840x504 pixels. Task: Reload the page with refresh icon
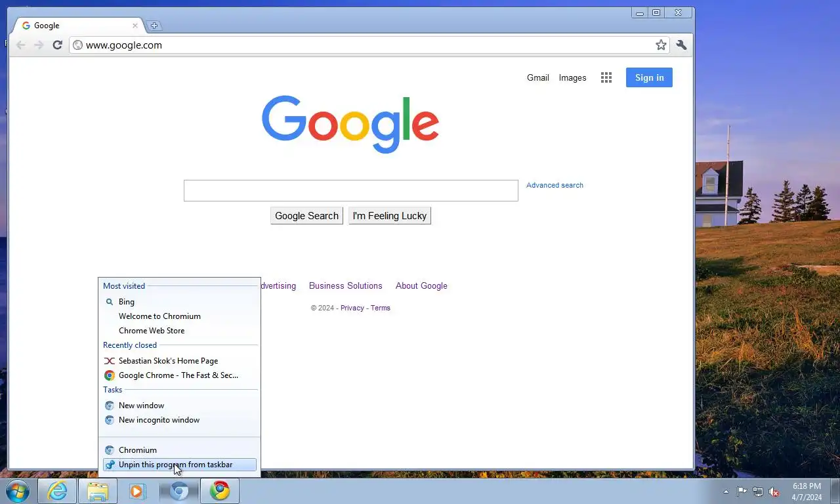(x=57, y=45)
